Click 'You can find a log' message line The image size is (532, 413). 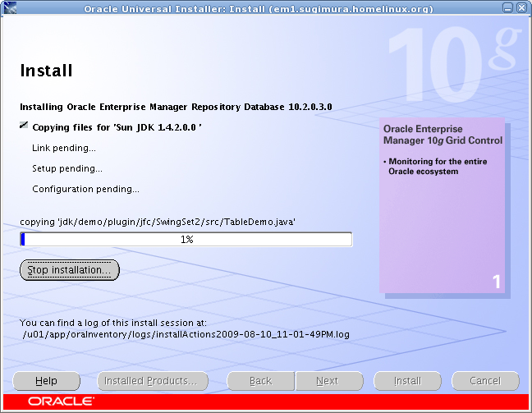click(x=113, y=323)
